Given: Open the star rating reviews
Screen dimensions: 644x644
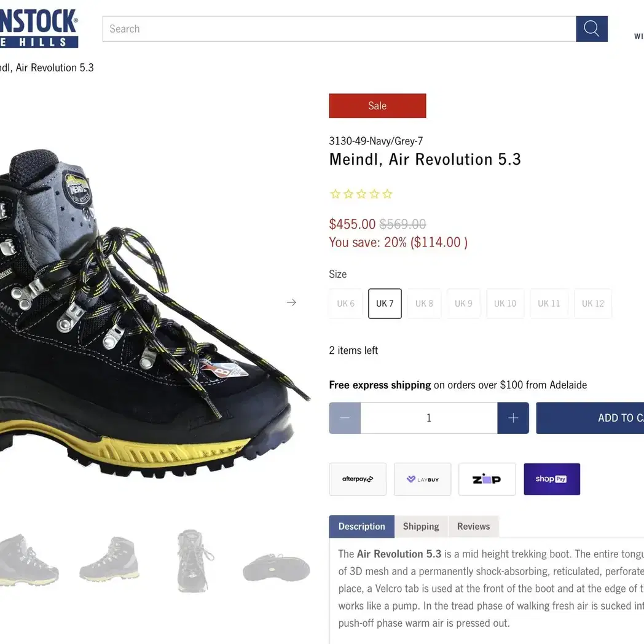Looking at the screenshot, I should pos(361,194).
